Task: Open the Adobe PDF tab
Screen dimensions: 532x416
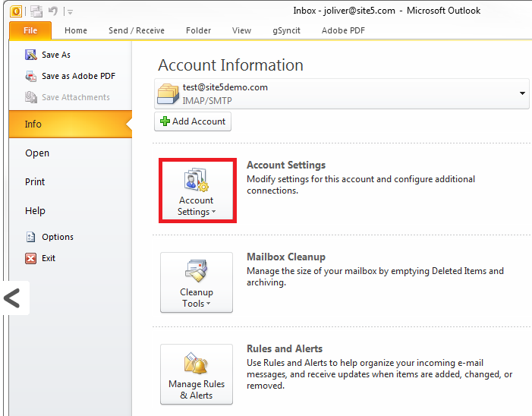Action: point(342,30)
